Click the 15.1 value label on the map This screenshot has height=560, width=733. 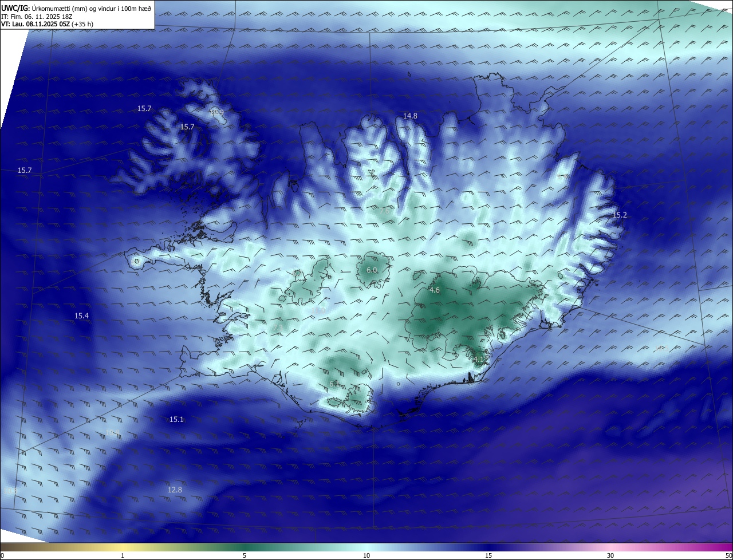[176, 420]
